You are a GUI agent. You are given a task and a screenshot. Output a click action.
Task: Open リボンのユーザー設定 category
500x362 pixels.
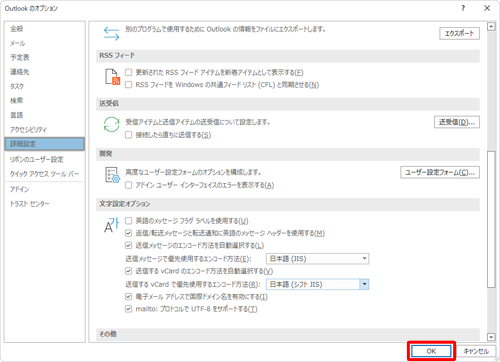coord(44,159)
